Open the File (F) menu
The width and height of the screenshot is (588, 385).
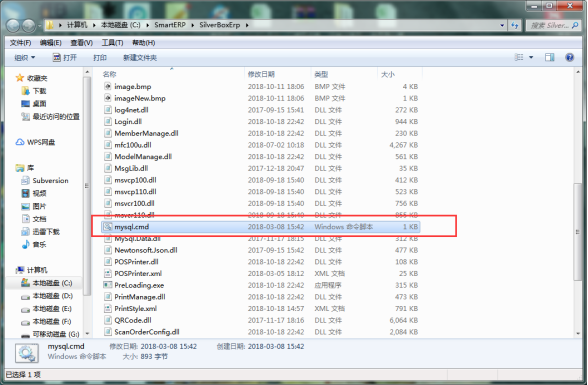pos(20,43)
